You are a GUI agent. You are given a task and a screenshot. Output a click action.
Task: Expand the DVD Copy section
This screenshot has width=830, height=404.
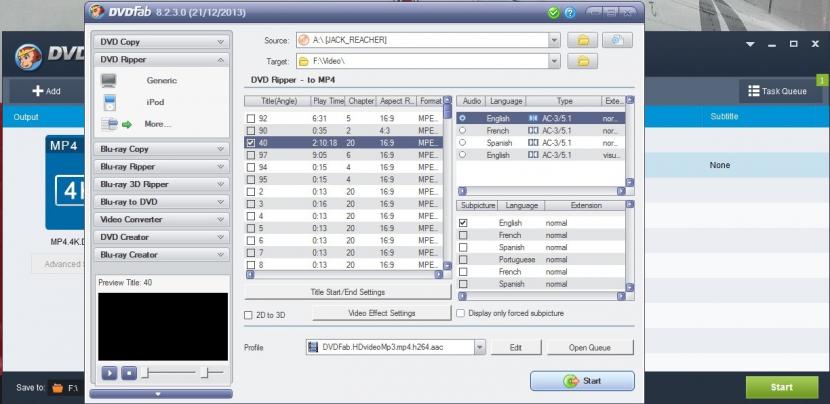[x=161, y=42]
